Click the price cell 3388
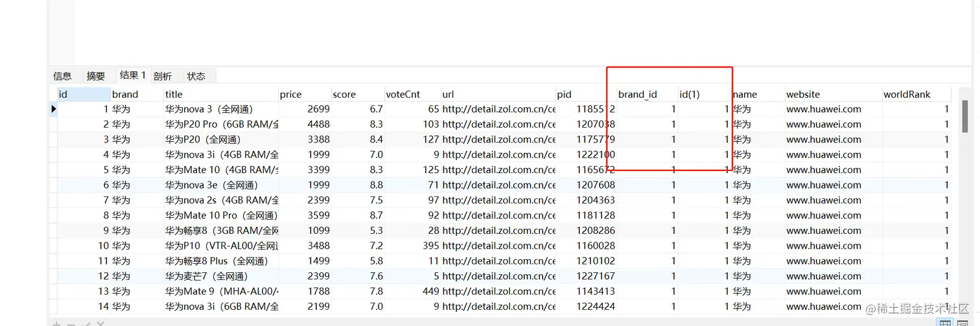Image resolution: width=980 pixels, height=326 pixels. point(305,139)
